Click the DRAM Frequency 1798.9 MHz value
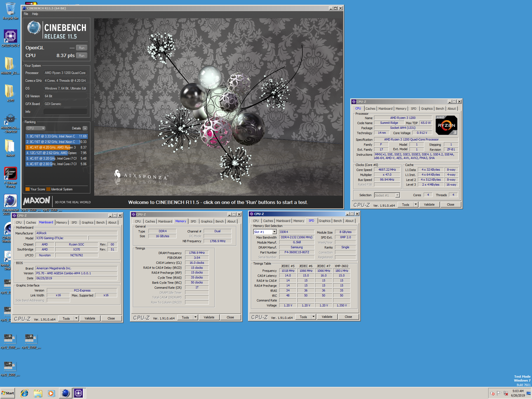 click(197, 253)
